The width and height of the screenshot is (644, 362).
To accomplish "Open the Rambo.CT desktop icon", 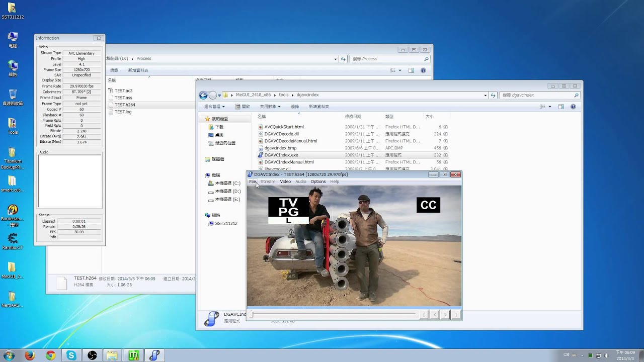I will tap(13, 241).
